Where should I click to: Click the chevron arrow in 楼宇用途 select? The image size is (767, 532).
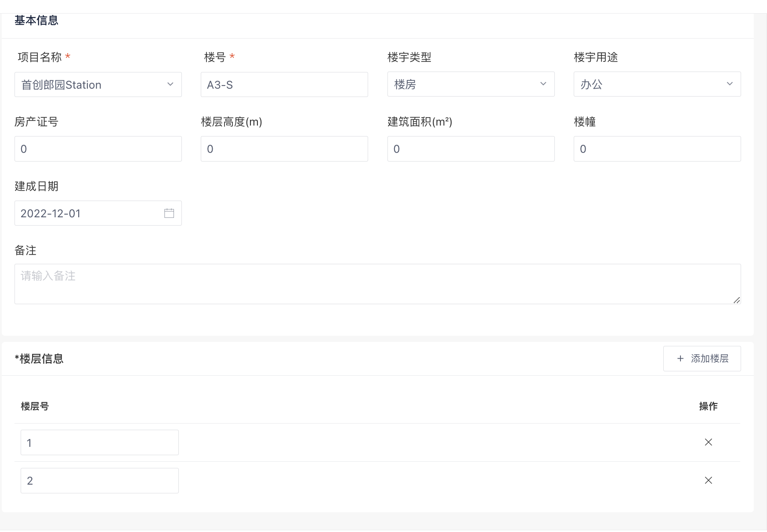coord(730,84)
